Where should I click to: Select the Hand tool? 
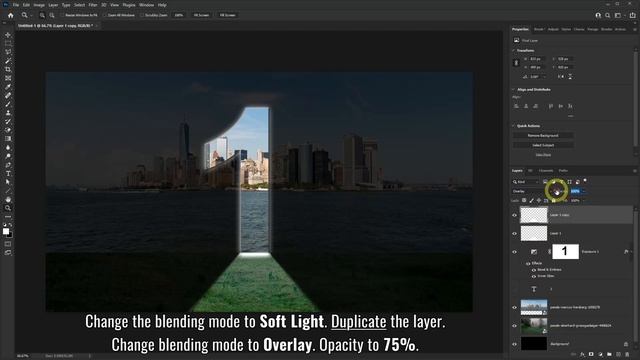coord(8,199)
